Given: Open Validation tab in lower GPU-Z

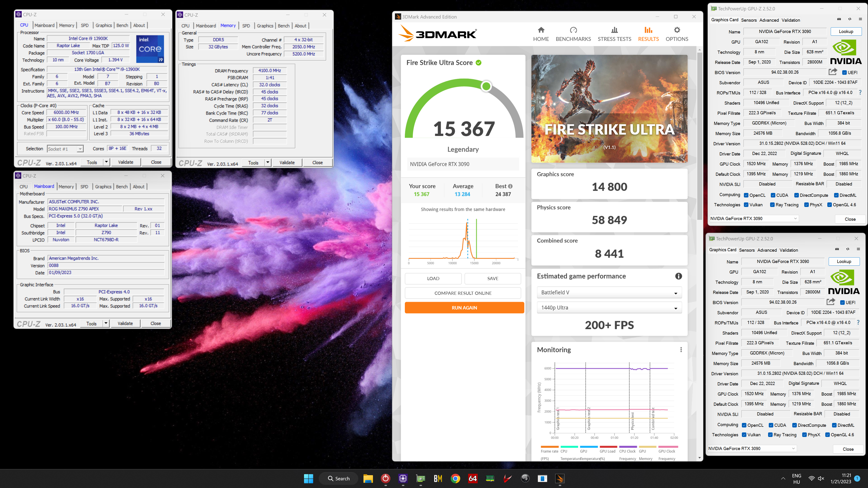Looking at the screenshot, I should point(788,250).
